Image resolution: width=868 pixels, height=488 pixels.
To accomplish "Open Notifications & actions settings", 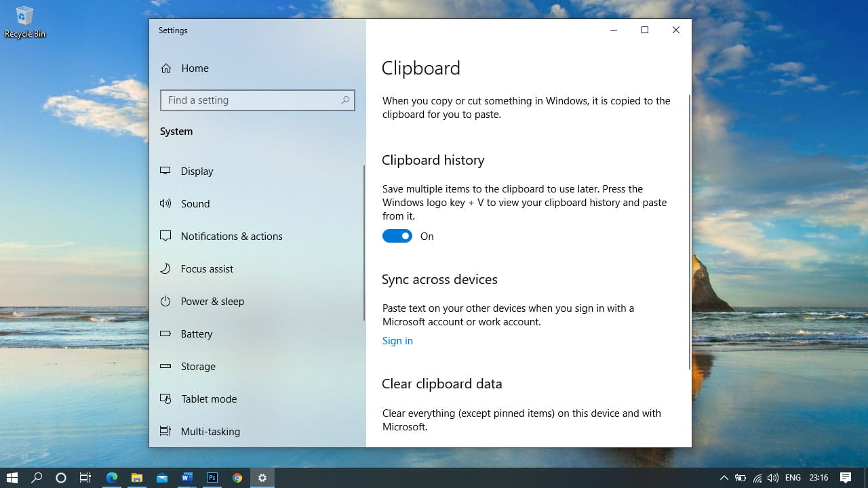I will point(231,236).
